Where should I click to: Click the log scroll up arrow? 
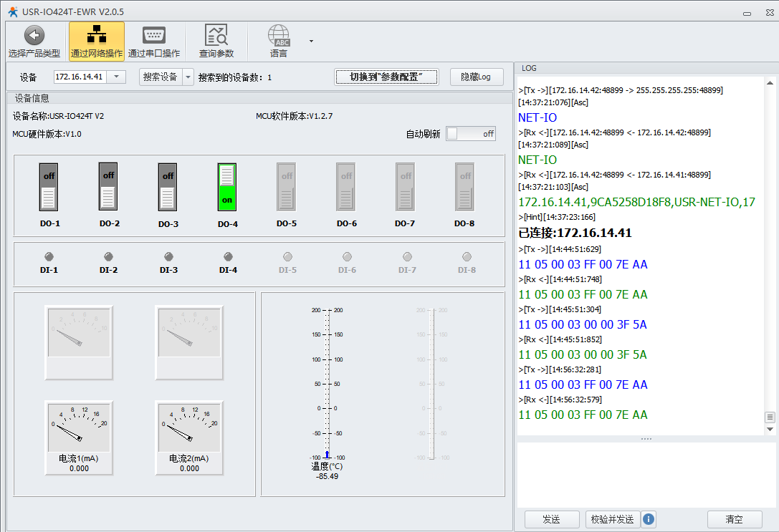pyautogui.click(x=770, y=83)
